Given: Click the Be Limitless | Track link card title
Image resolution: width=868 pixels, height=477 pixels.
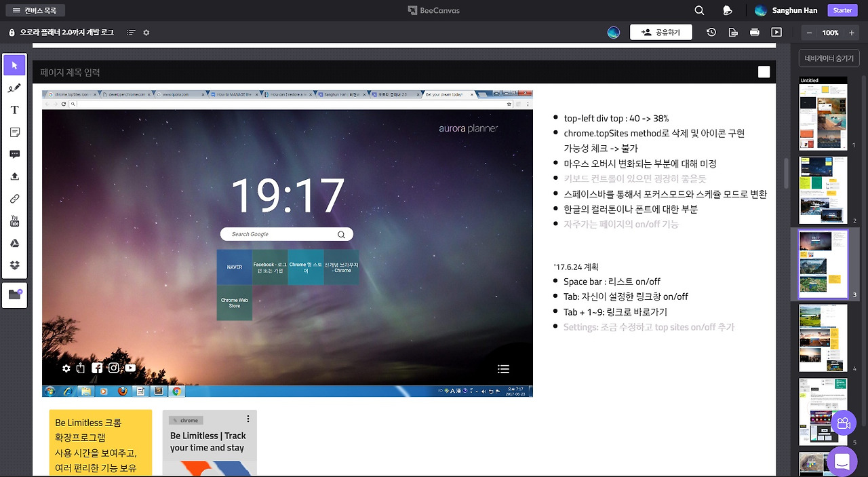Looking at the screenshot, I should pos(208,442).
